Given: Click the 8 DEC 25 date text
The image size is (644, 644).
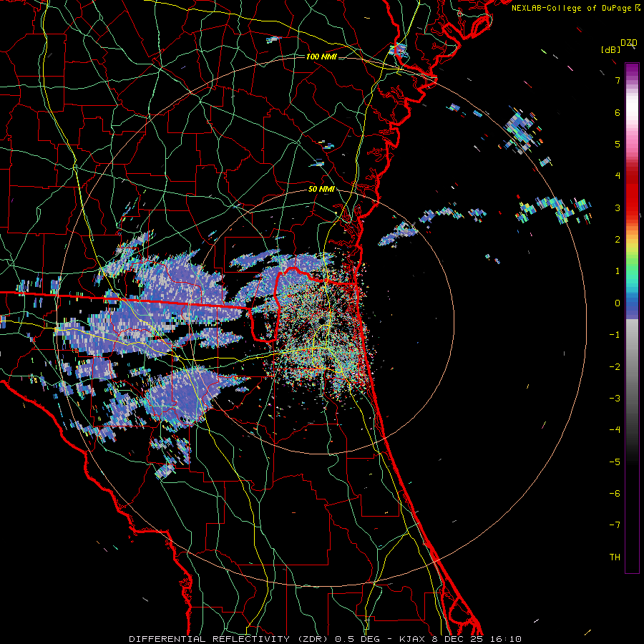Looking at the screenshot, I should 457,639.
